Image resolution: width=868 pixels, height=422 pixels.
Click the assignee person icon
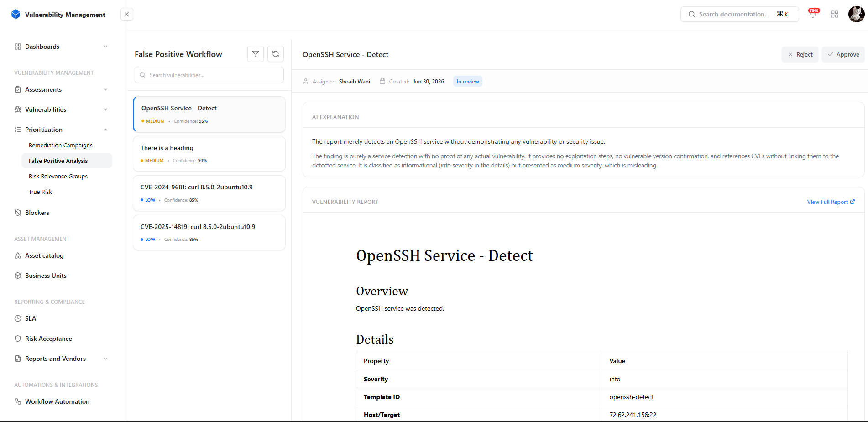coord(306,81)
